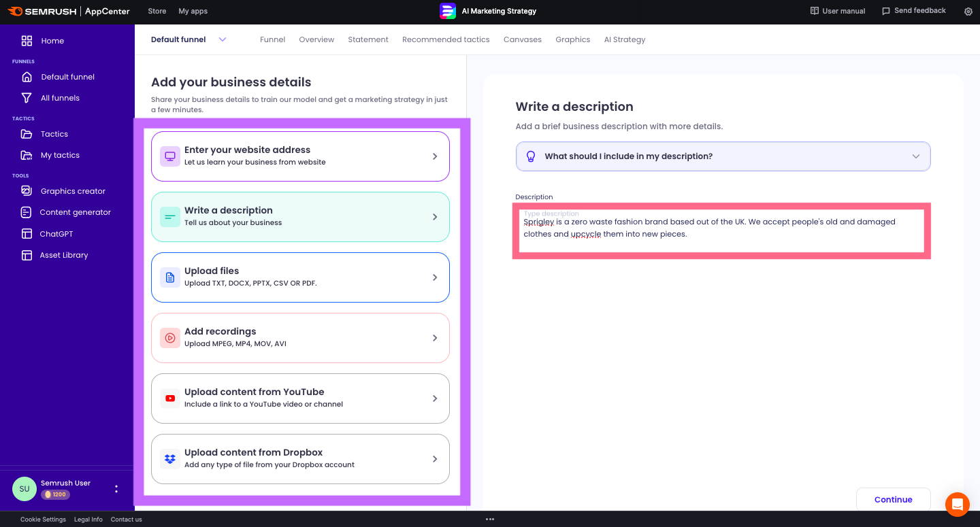Open Graphics creator tool icon
Screen dimensions: 980x527
click(27, 191)
